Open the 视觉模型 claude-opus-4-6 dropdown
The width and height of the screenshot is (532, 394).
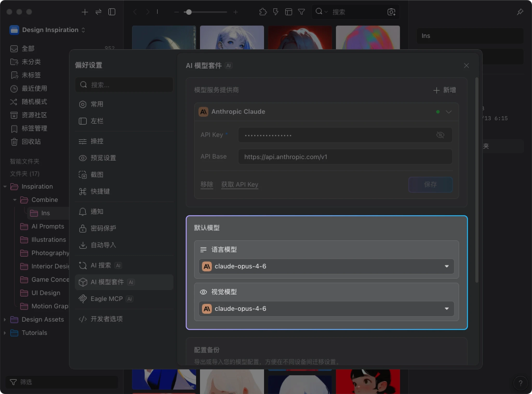pyautogui.click(x=326, y=309)
